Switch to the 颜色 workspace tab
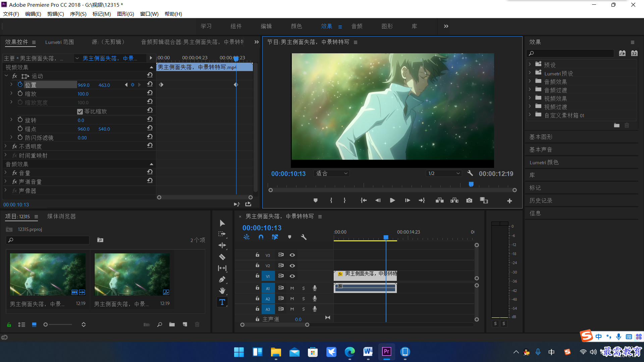This screenshot has height=362, width=644. coord(297,26)
